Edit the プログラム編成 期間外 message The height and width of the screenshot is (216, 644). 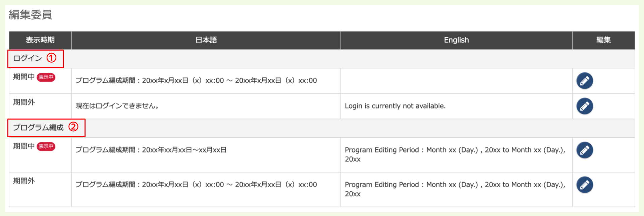(585, 185)
